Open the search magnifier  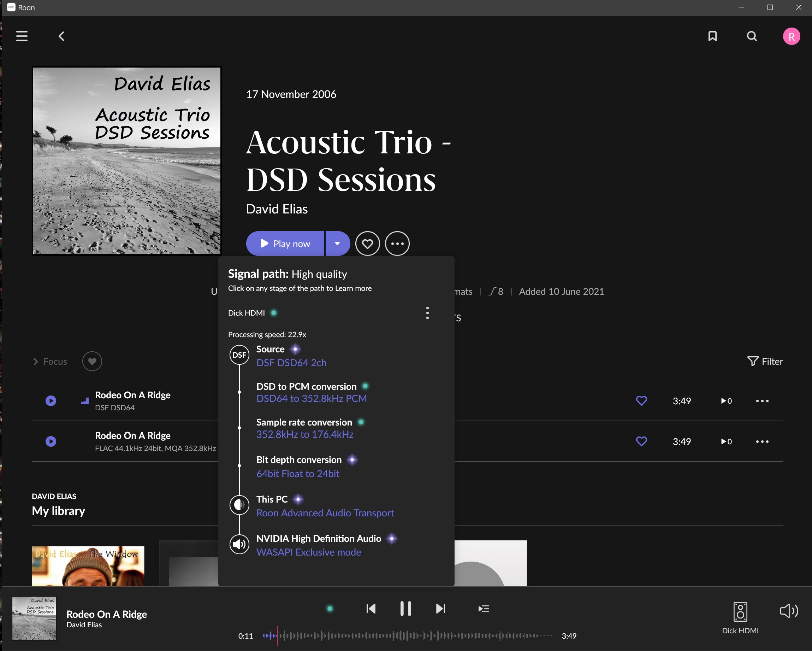[x=752, y=36]
